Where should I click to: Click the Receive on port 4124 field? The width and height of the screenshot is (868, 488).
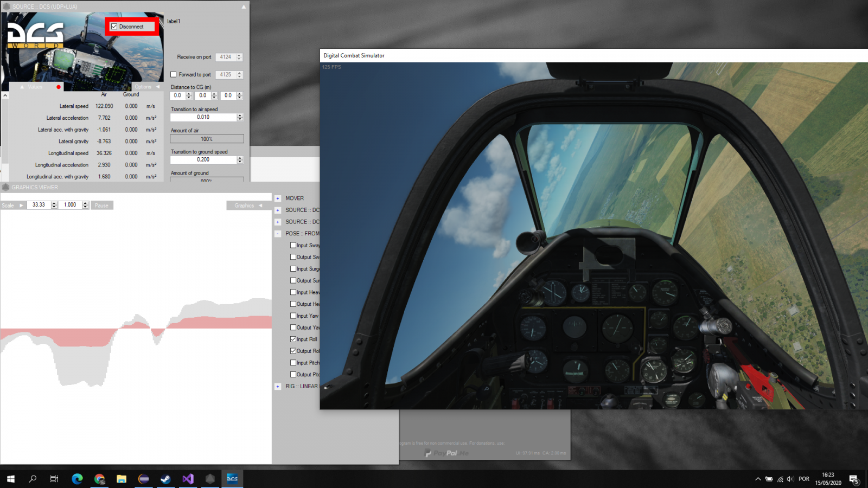pyautogui.click(x=225, y=57)
